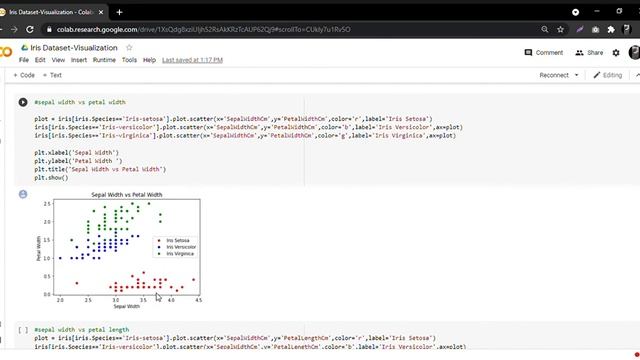
Task: Click the plt.ylabel('Petal Width ') code line
Action: point(78,161)
